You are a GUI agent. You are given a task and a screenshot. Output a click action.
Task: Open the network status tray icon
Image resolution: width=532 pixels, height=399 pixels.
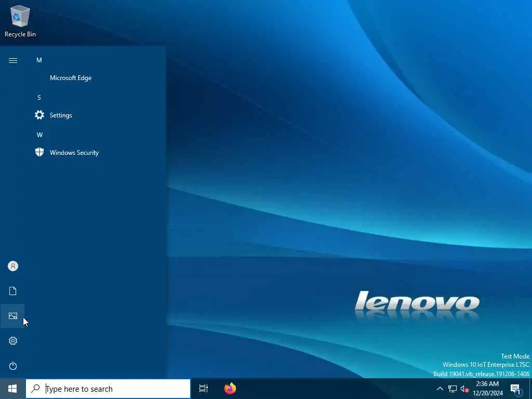pyautogui.click(x=453, y=389)
